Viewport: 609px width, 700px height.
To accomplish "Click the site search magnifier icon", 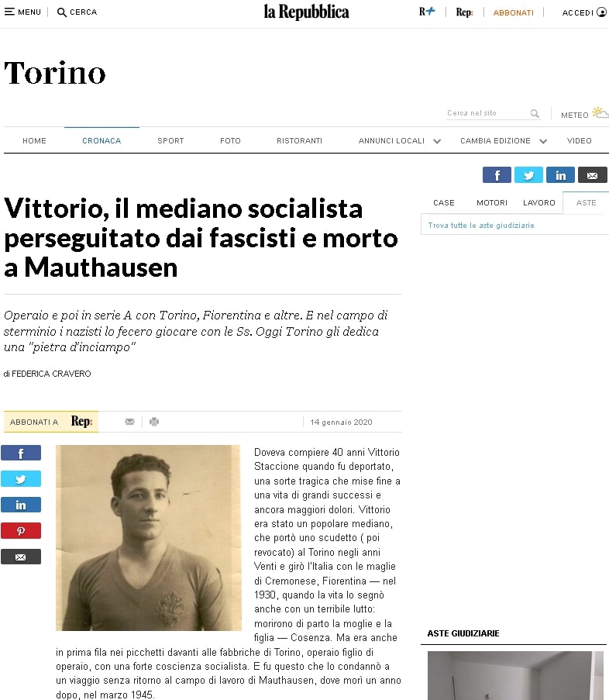I will [535, 113].
